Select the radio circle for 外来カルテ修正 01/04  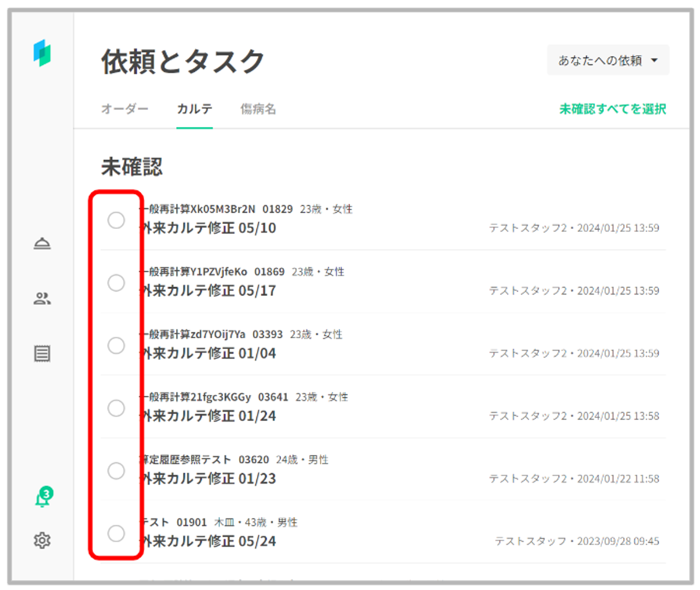[x=116, y=346]
